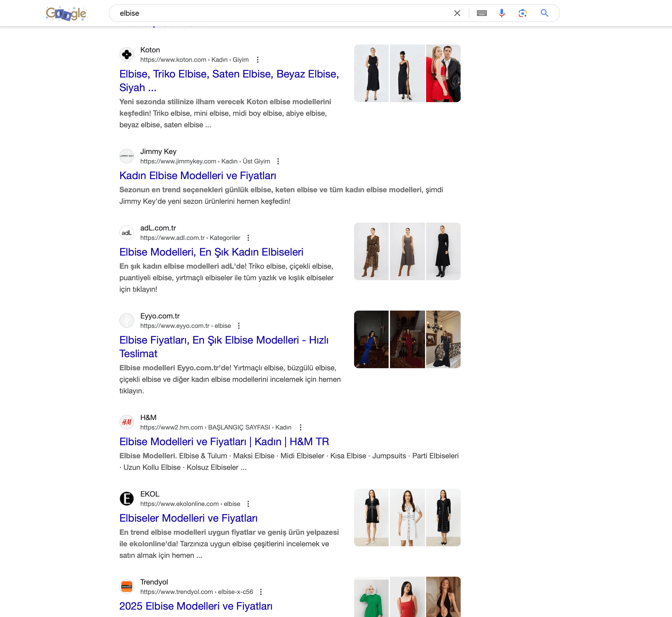Open adL.com.tr result's three-dot menu

click(248, 238)
